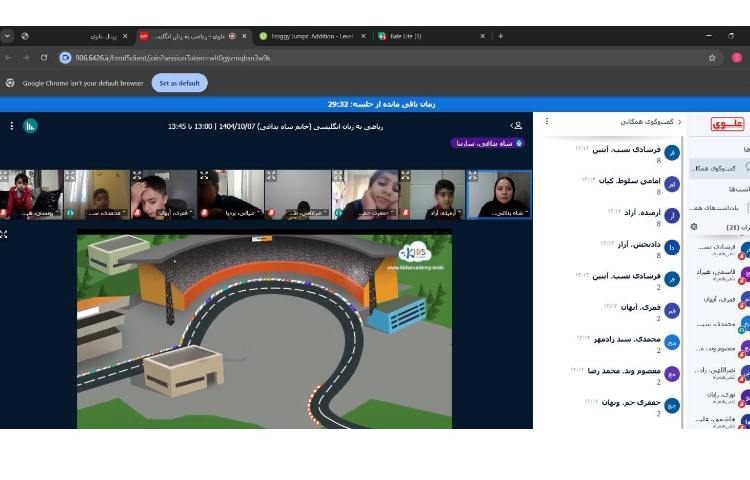The image size is (750, 480).
Task: Open گفت‌وگوی همگانی in the sidebar
Action: tap(719, 168)
